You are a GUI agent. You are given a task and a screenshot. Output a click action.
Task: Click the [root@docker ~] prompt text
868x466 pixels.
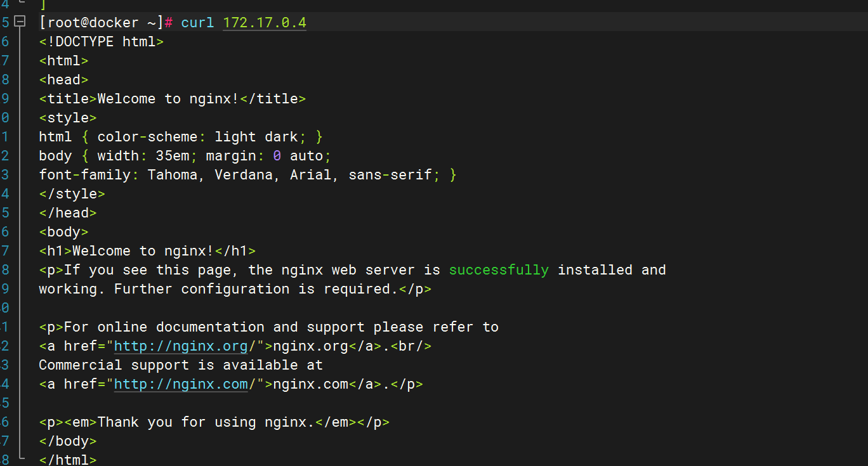tap(102, 23)
